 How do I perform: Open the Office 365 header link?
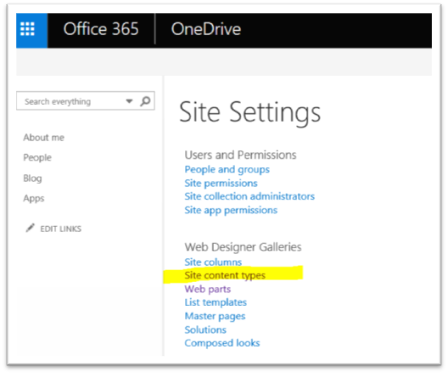pos(101,29)
